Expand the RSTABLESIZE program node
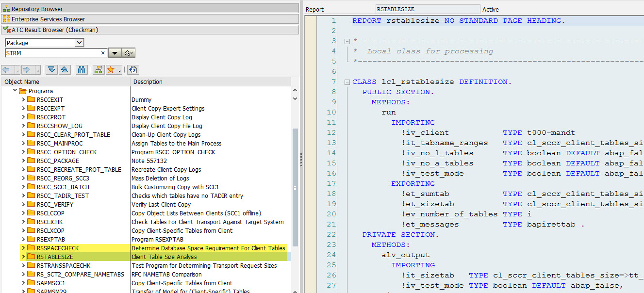This screenshot has height=293, width=644. pos(23,257)
